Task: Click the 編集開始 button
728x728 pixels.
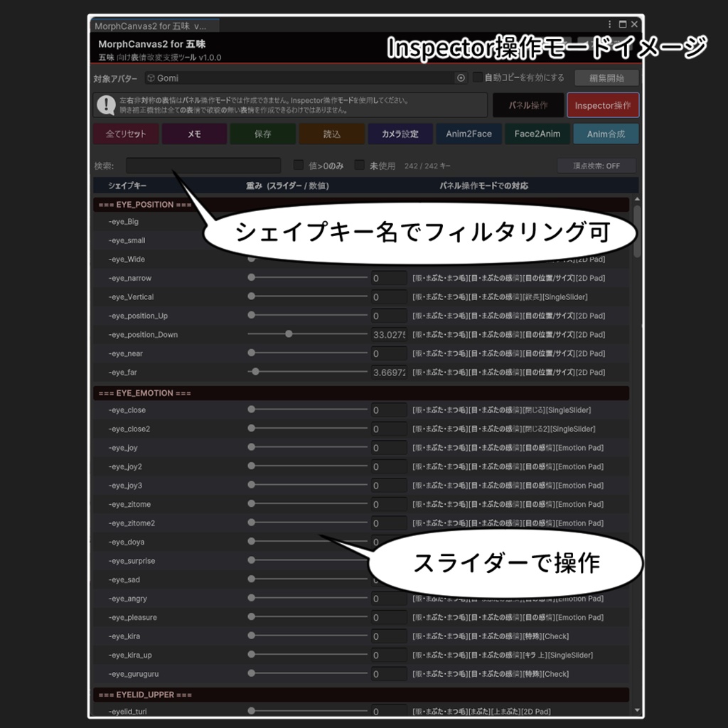Action: pos(606,78)
